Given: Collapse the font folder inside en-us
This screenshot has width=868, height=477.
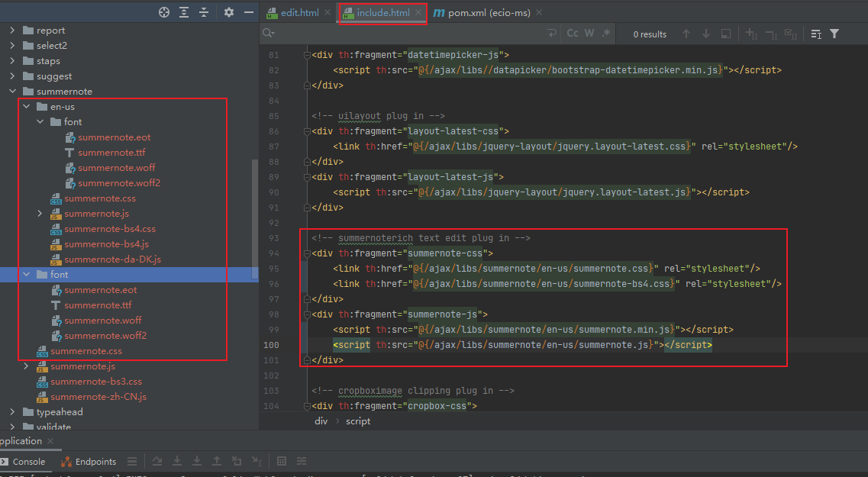Looking at the screenshot, I should [40, 122].
